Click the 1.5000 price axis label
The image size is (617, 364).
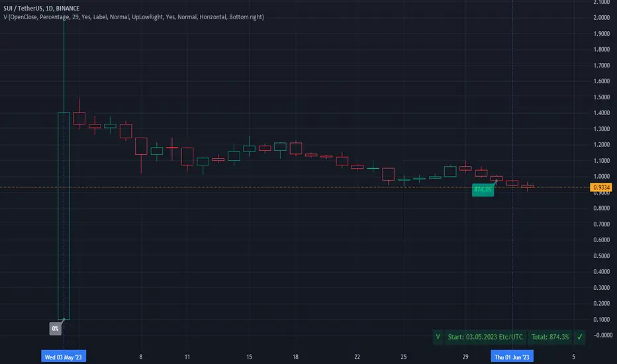pos(602,97)
